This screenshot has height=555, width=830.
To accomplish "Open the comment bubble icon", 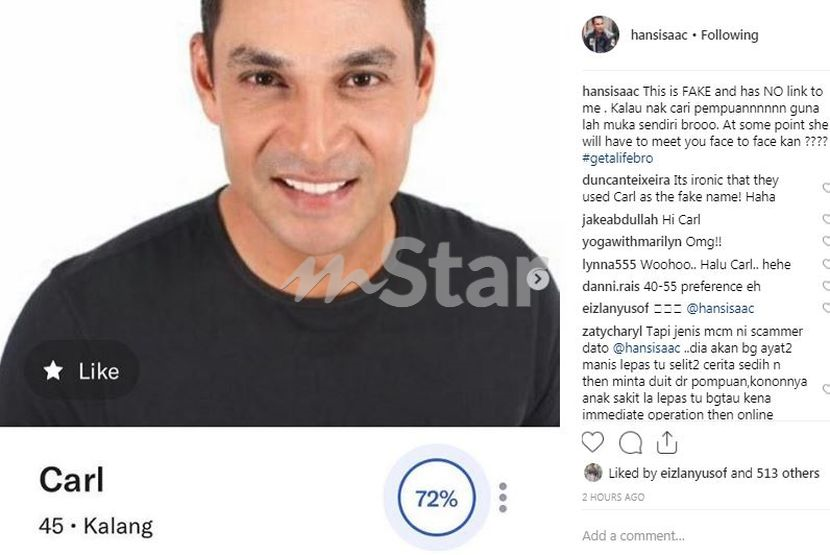I will coord(630,443).
